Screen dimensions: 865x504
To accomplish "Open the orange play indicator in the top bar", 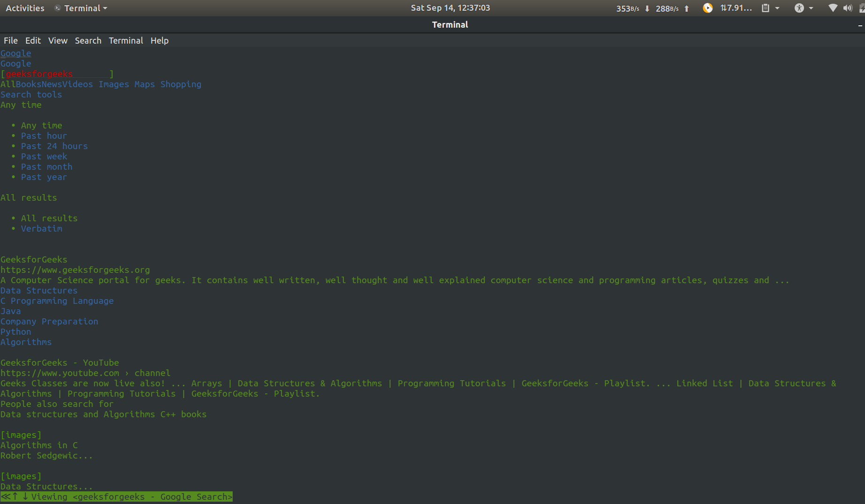I will coord(708,8).
